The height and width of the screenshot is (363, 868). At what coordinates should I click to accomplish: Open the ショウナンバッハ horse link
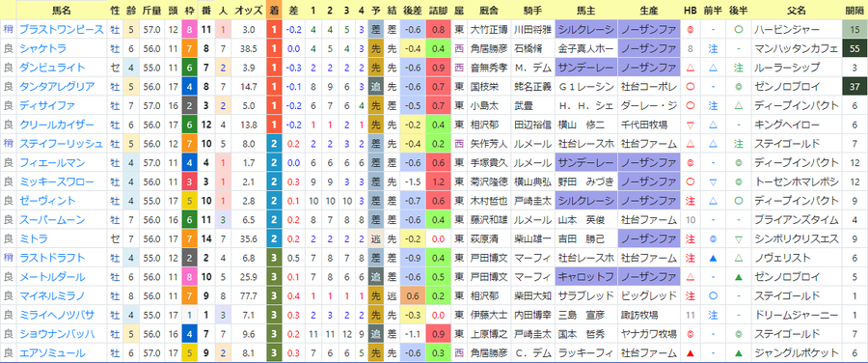[x=57, y=334]
